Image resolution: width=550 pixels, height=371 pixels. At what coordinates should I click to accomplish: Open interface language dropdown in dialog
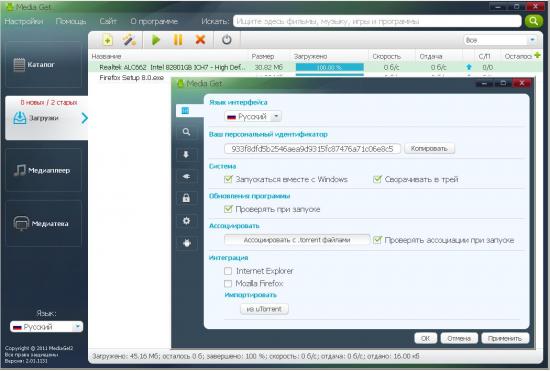(x=253, y=116)
